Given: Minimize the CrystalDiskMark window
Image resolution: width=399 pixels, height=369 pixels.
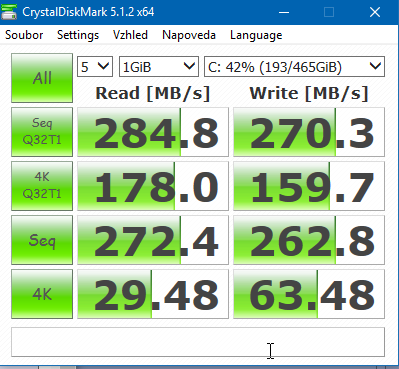Looking at the screenshot, I should tap(284, 12).
